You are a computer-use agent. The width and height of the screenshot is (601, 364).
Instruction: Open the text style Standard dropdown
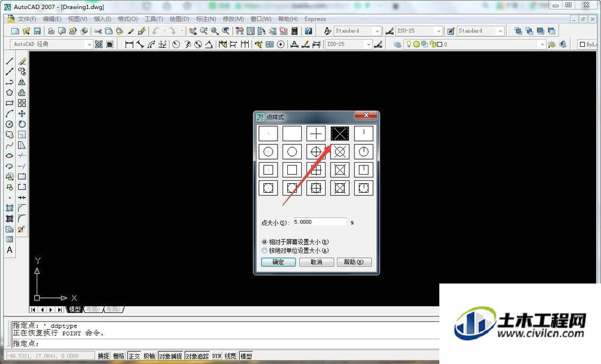377,31
